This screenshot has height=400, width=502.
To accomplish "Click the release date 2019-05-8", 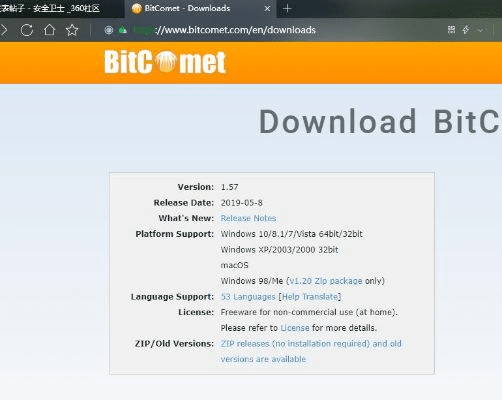I will [242, 203].
